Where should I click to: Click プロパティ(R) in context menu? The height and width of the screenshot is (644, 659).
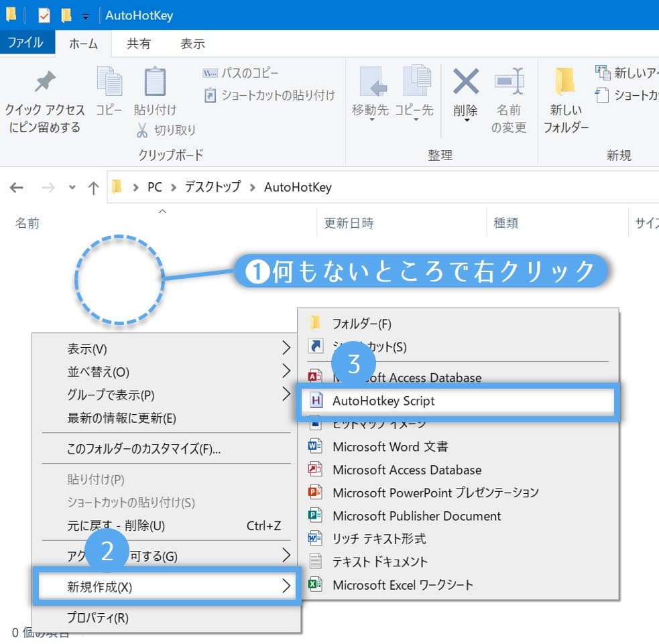166,618
